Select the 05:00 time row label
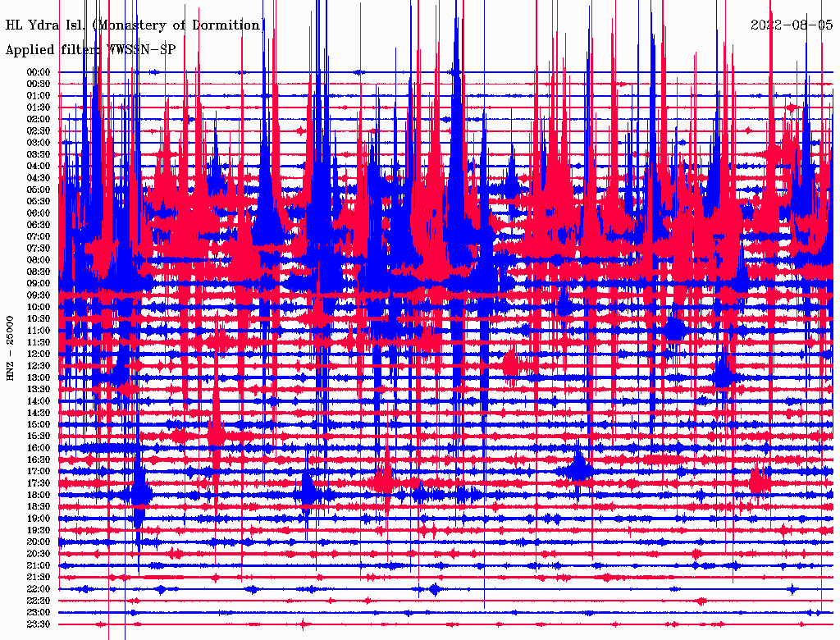 pos(39,190)
